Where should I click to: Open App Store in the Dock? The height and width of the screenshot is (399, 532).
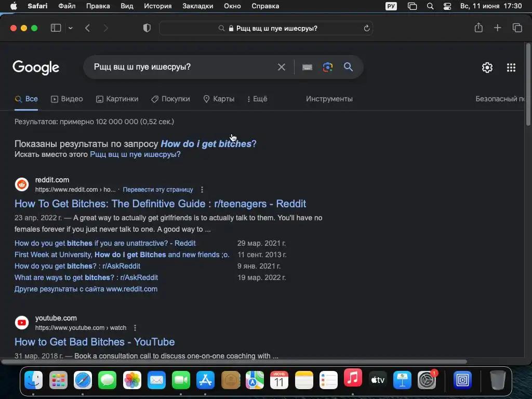pos(206,380)
